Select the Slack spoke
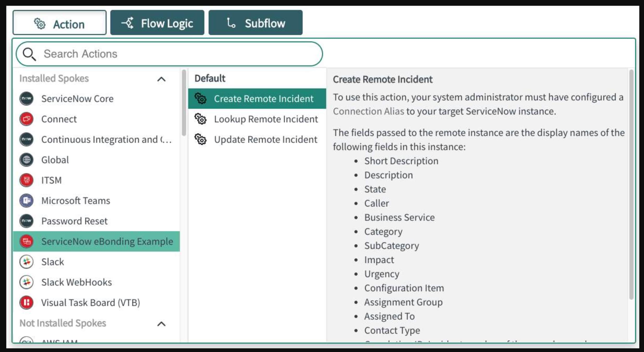The width and height of the screenshot is (644, 352). coord(96,262)
